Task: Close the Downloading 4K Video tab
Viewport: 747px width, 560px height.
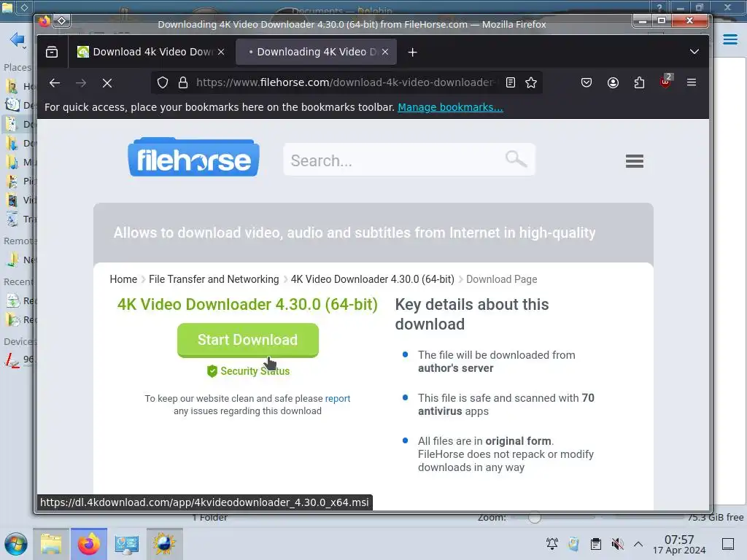Action: click(385, 52)
